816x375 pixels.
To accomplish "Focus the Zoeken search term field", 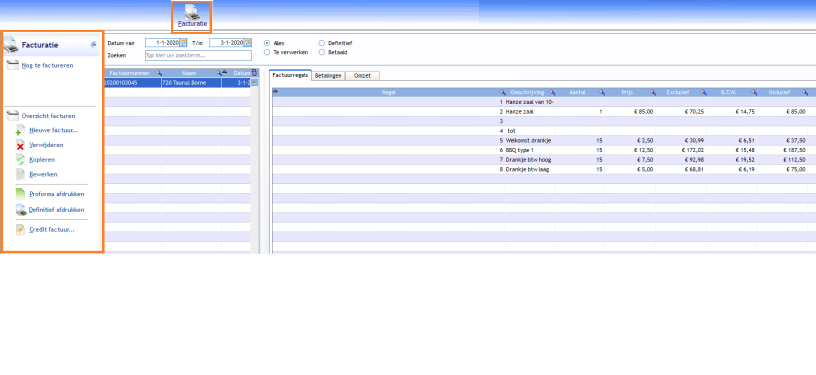I will click(198, 55).
